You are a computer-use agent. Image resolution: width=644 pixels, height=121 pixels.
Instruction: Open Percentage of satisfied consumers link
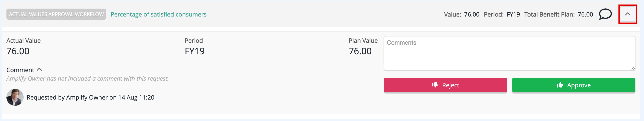point(158,15)
